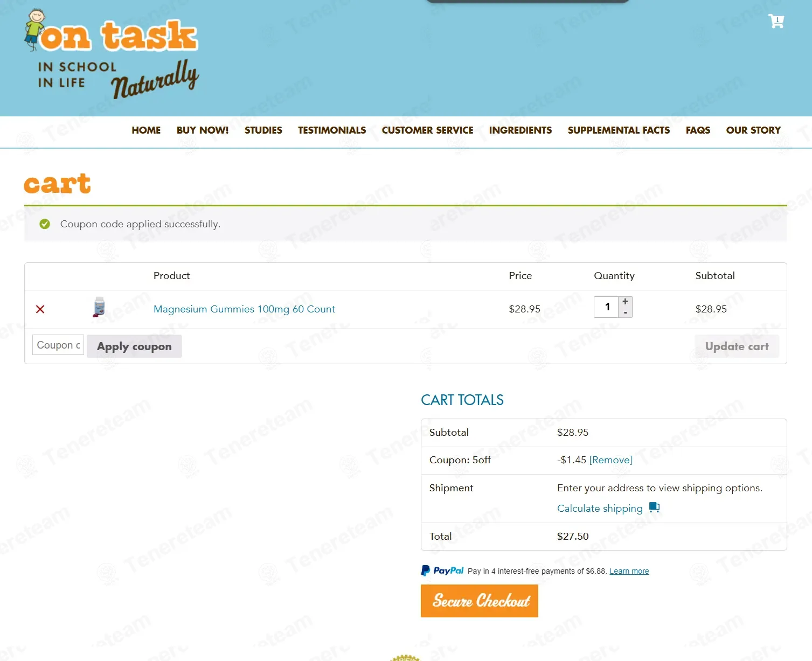Click Calculate shipping link
This screenshot has height=661, width=812.
600,509
